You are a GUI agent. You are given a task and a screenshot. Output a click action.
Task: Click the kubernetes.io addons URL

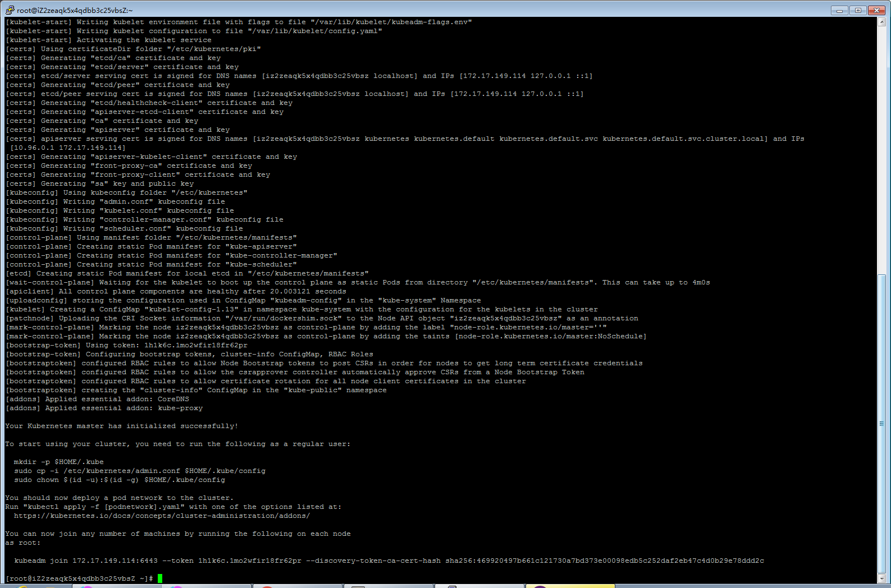click(x=162, y=516)
